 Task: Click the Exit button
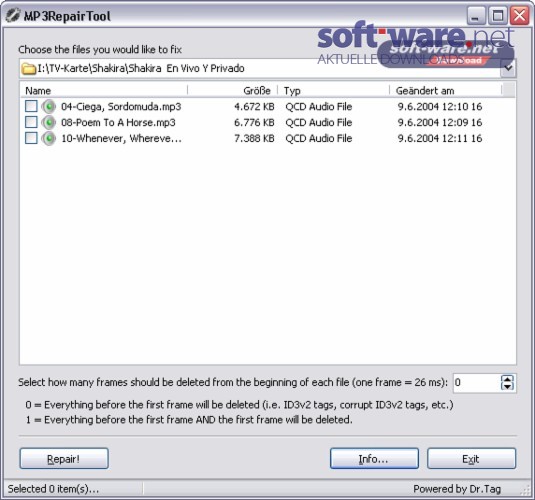[472, 459]
